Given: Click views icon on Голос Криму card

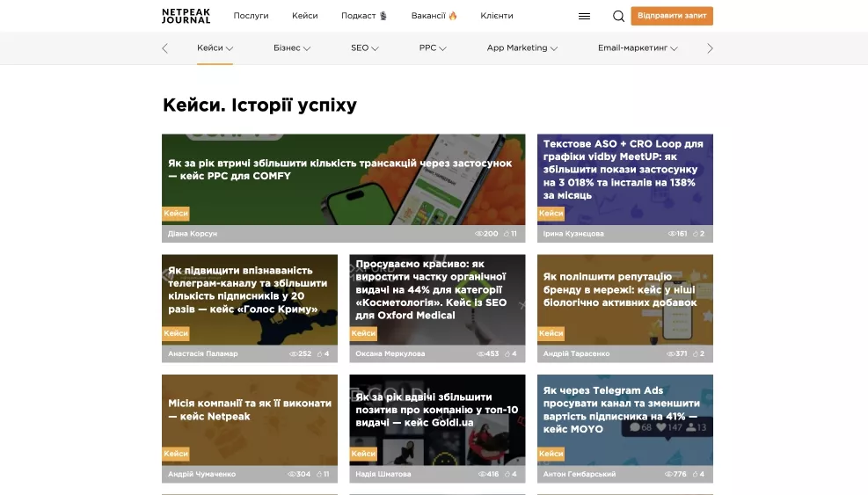Looking at the screenshot, I should click(x=294, y=353).
